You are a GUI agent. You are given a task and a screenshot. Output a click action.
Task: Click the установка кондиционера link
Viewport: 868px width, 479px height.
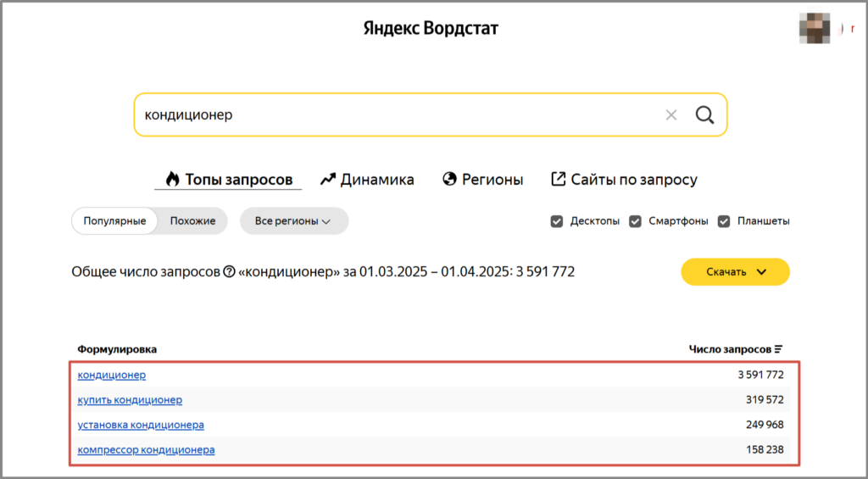click(141, 425)
